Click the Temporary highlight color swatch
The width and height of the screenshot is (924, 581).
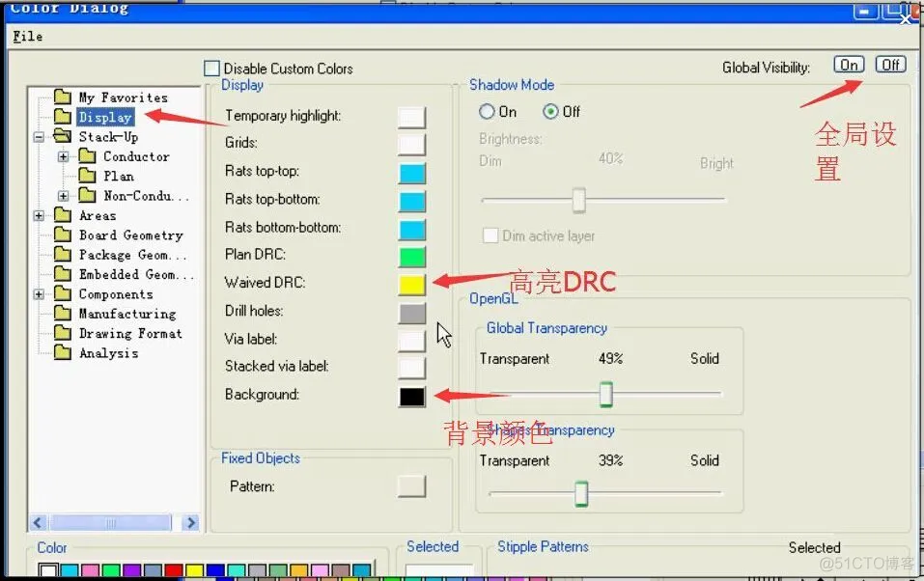(x=411, y=117)
